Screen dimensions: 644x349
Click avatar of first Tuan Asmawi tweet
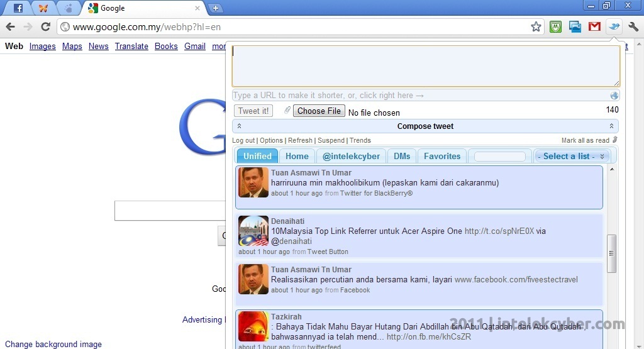(x=253, y=182)
